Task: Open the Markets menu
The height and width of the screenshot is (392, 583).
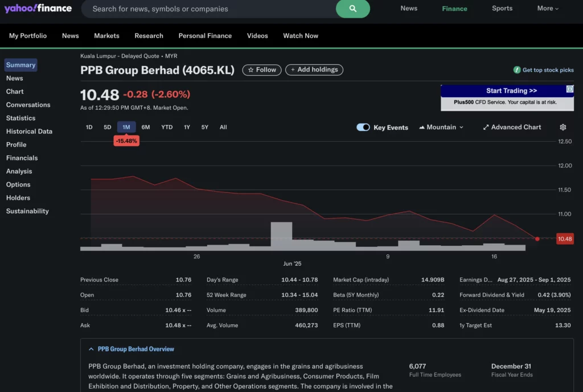Action: pos(106,36)
